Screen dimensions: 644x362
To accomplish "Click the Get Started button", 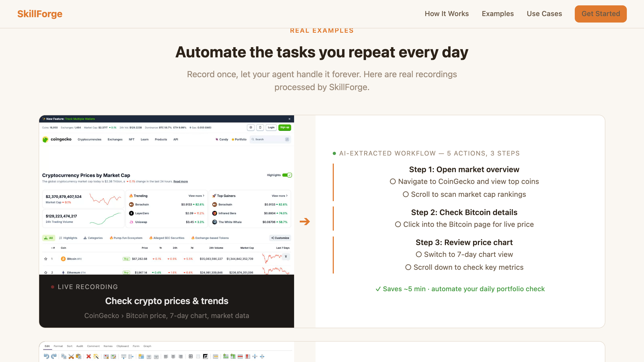I will click(x=601, y=14).
